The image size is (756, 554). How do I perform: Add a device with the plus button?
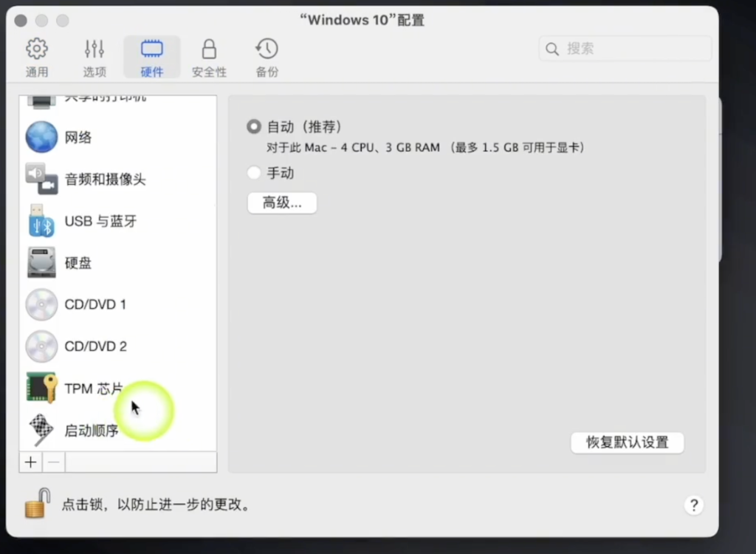31,462
